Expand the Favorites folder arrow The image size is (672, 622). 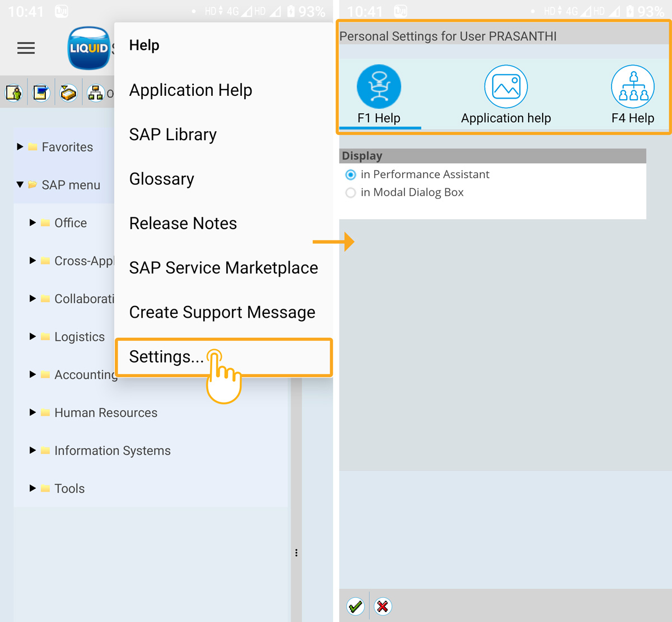pos(20,147)
